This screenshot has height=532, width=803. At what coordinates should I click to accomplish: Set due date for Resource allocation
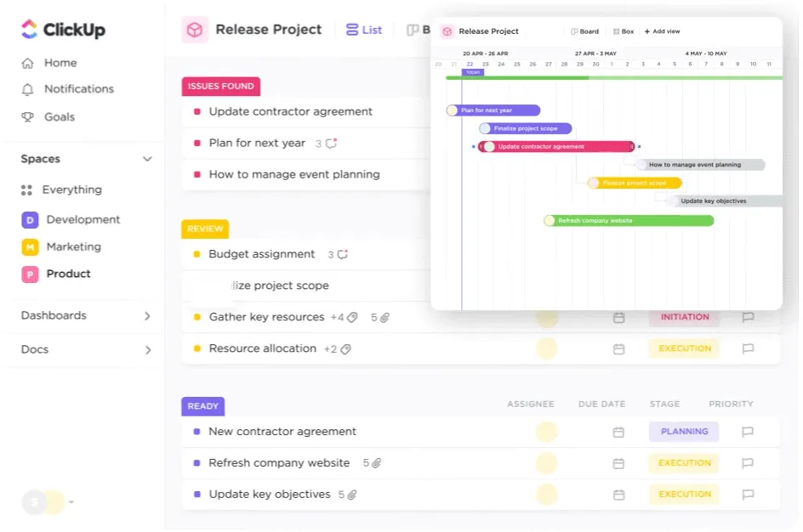pos(618,349)
